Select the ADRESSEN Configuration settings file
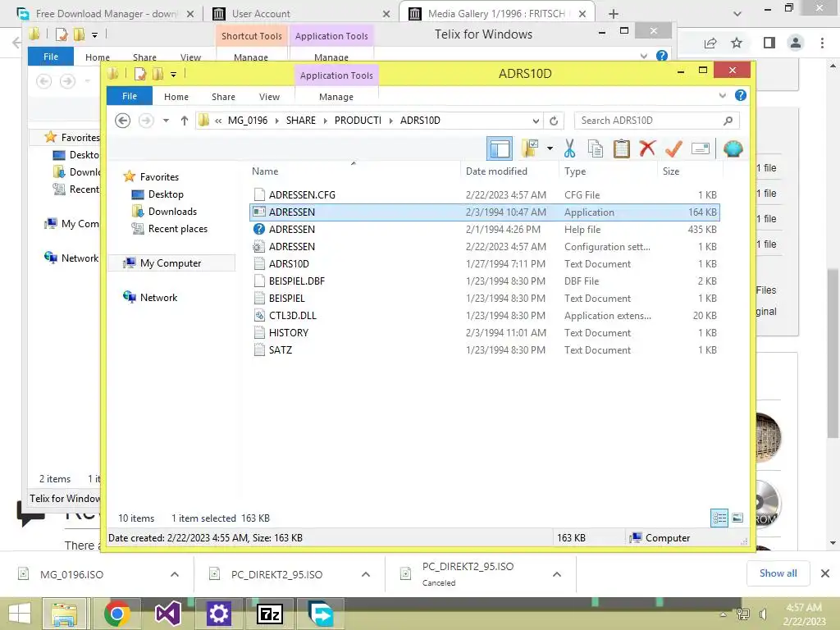The width and height of the screenshot is (840, 630). pyautogui.click(x=484, y=246)
